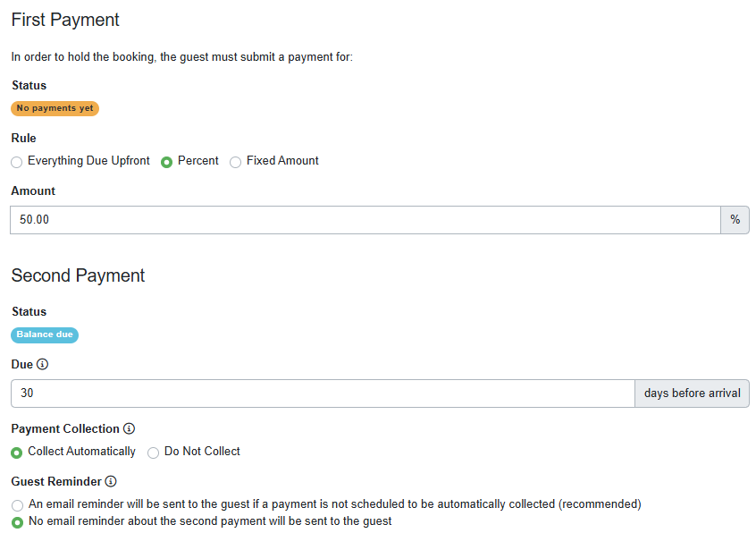Screen dimensions: 756x533
Task: Select the recommended email reminder option
Action: [15, 504]
